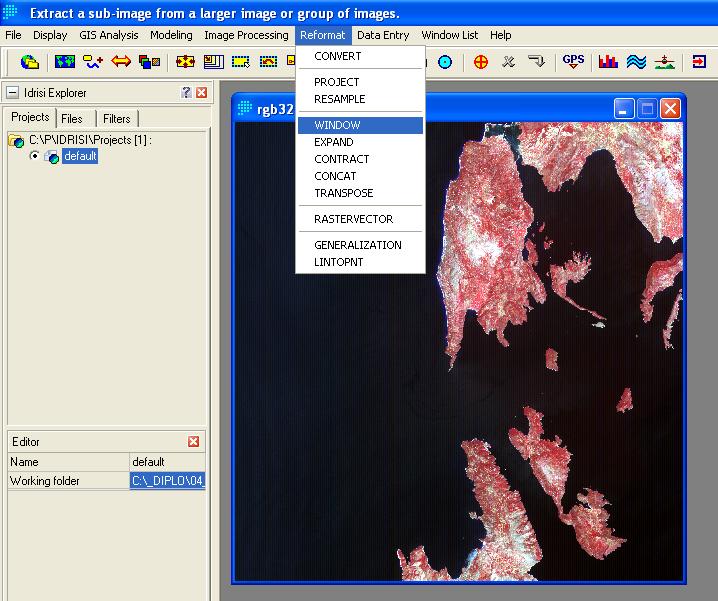Click the Composer overlapping squares icon
This screenshot has height=601, width=718.
149,61
